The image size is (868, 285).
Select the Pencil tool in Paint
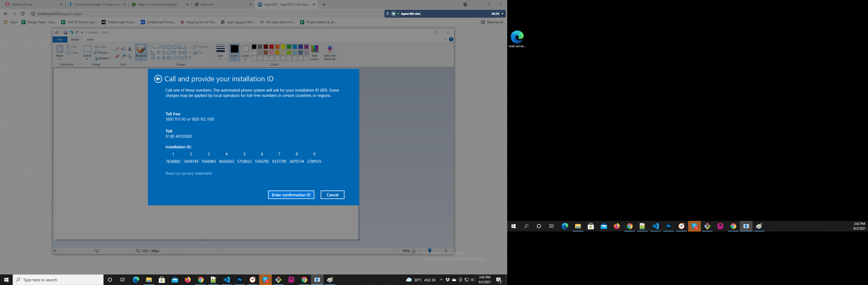pyautogui.click(x=117, y=49)
